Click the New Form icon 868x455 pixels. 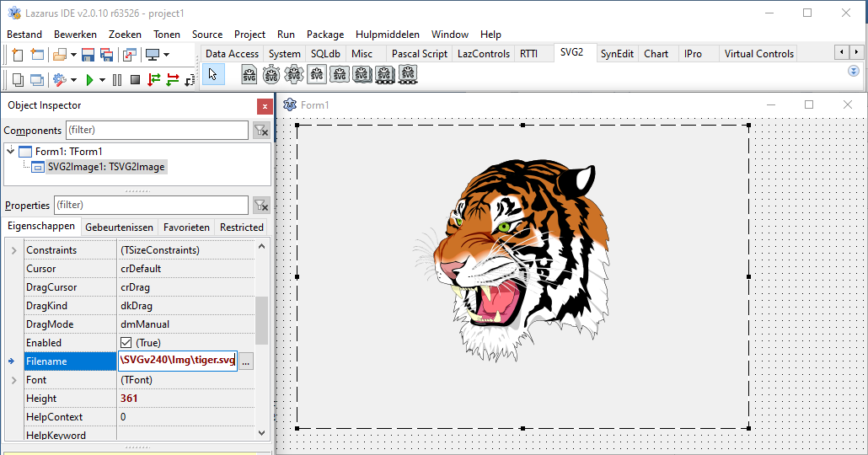pos(36,55)
